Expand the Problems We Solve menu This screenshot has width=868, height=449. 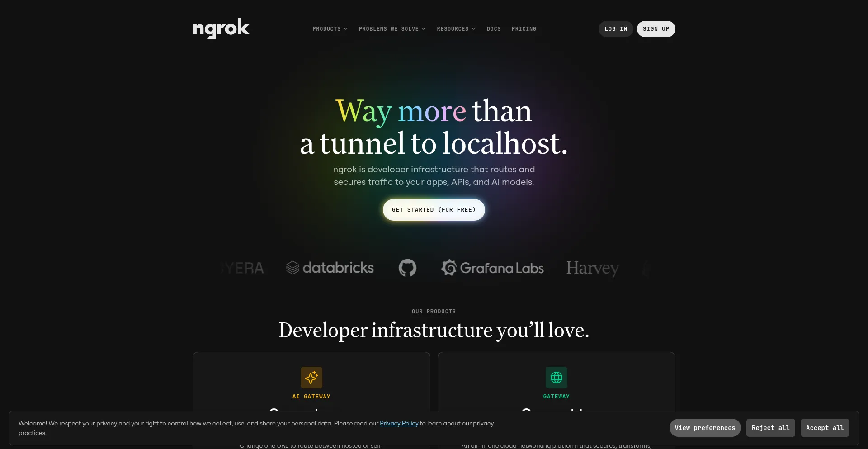tap(392, 29)
